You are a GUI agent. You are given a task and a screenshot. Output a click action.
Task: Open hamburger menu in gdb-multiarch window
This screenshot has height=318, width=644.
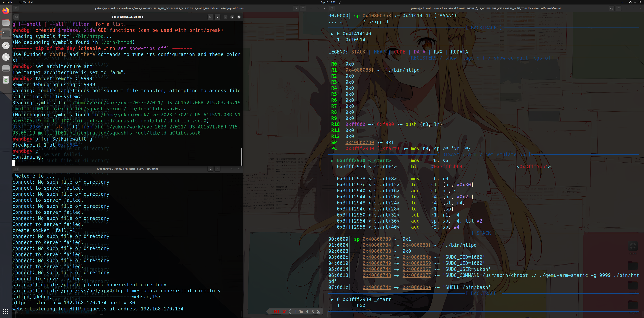pos(217,17)
